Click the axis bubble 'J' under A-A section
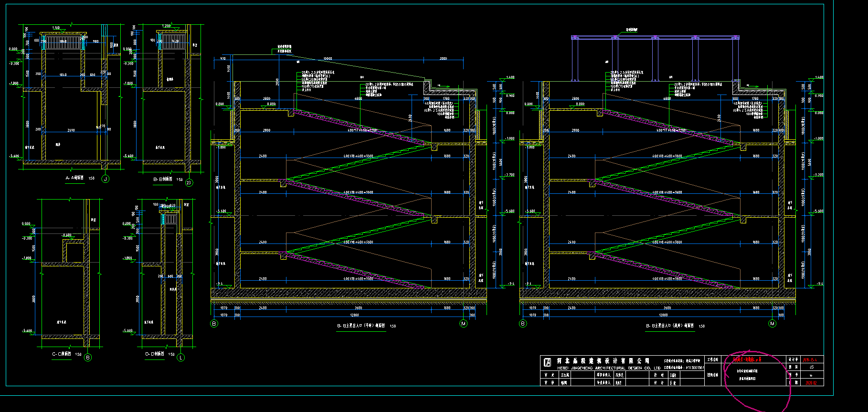 (106, 179)
